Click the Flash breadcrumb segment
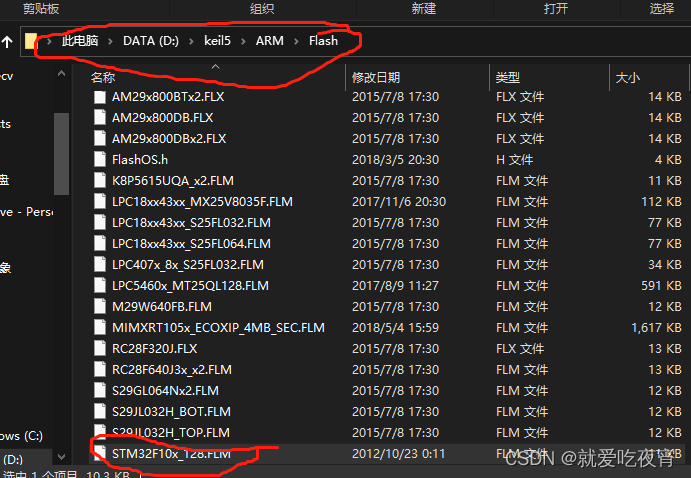691x478 pixels. click(323, 41)
